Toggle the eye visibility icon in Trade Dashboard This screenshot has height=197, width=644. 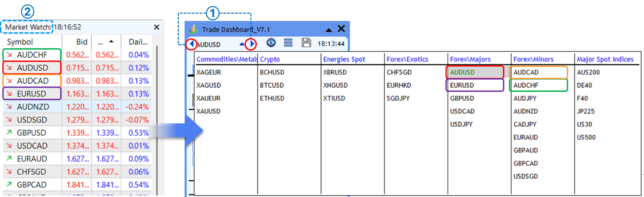pyautogui.click(x=271, y=43)
